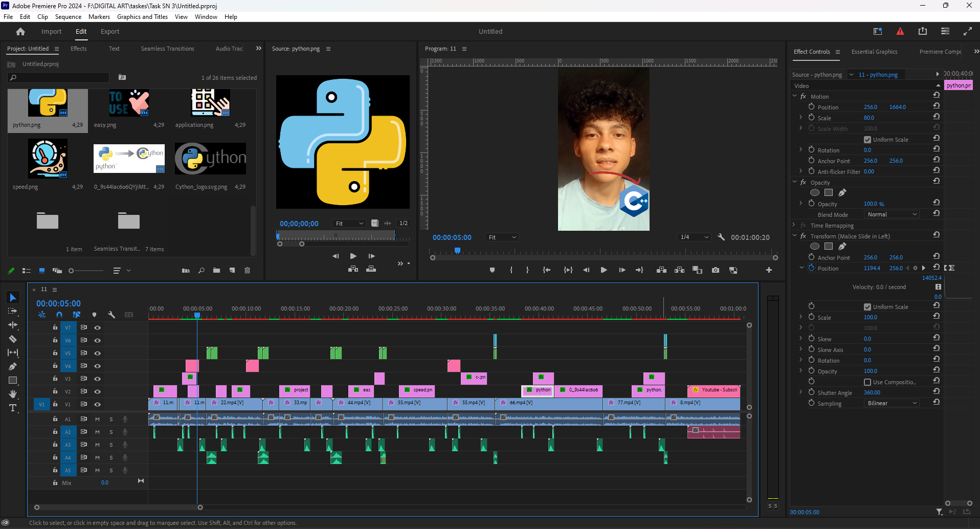Open the Sequence menu

(x=68, y=17)
